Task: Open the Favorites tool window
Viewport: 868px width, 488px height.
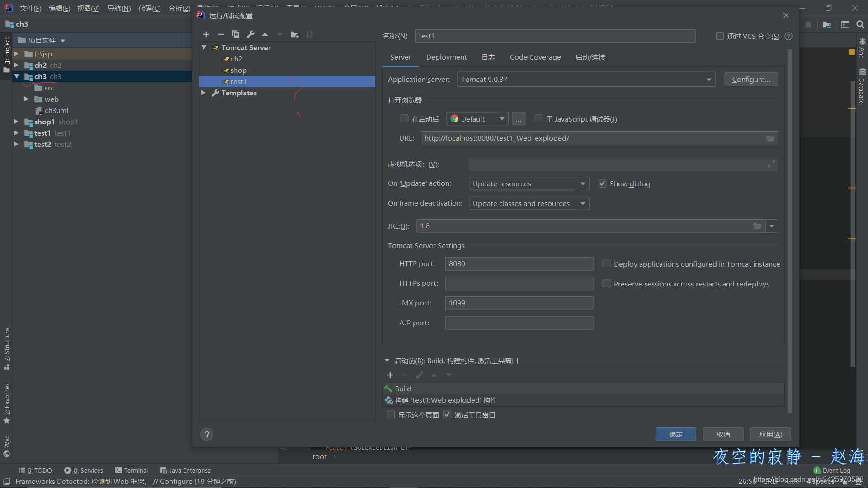Action: 7,404
